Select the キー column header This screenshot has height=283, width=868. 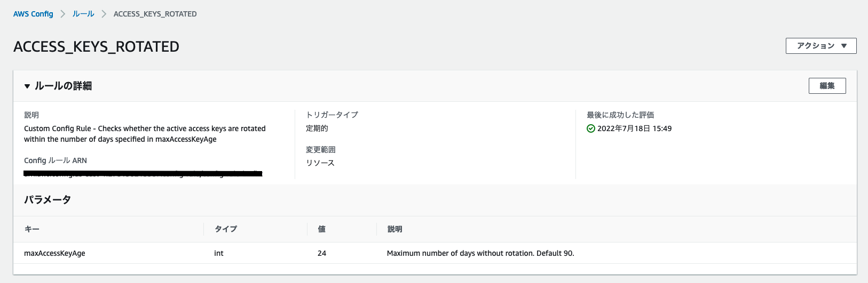32,229
